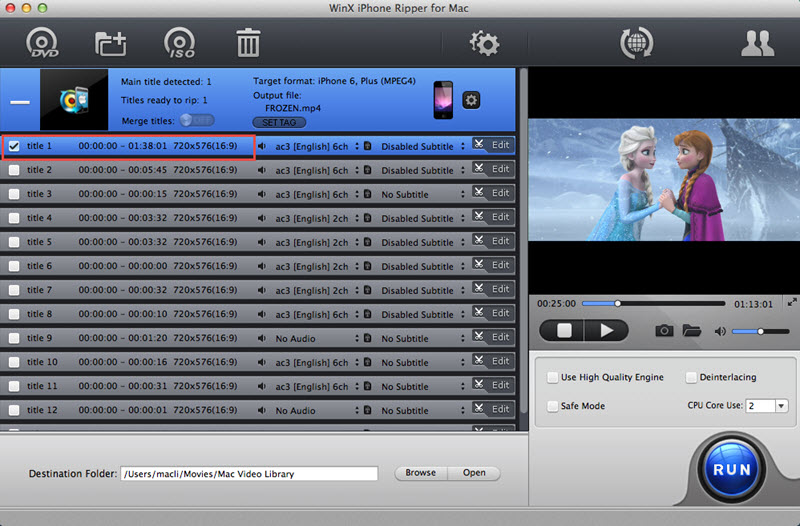This screenshot has width=800, height=526.
Task: Click the speaker icon on the title 9 row
Action: [262, 338]
